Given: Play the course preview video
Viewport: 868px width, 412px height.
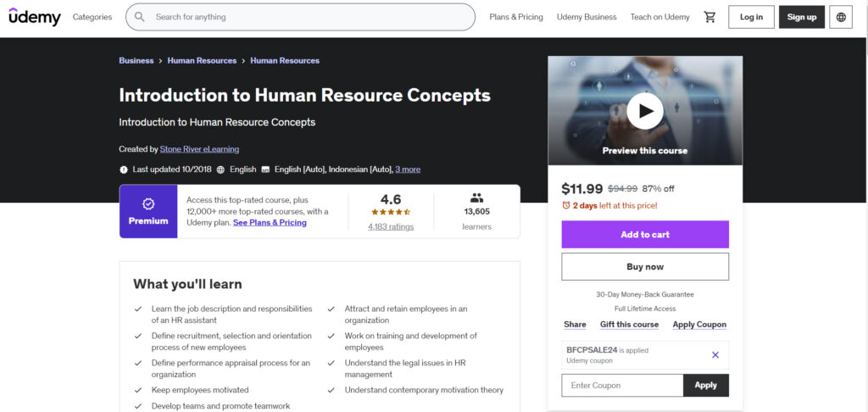Looking at the screenshot, I should pos(645,111).
